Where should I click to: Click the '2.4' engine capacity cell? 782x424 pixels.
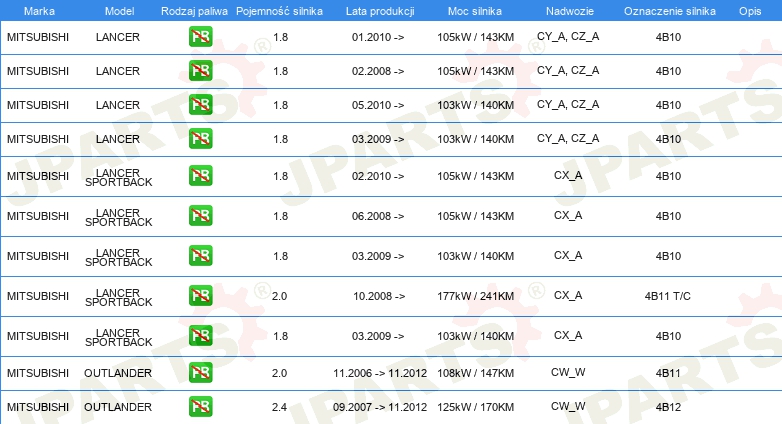(279, 407)
